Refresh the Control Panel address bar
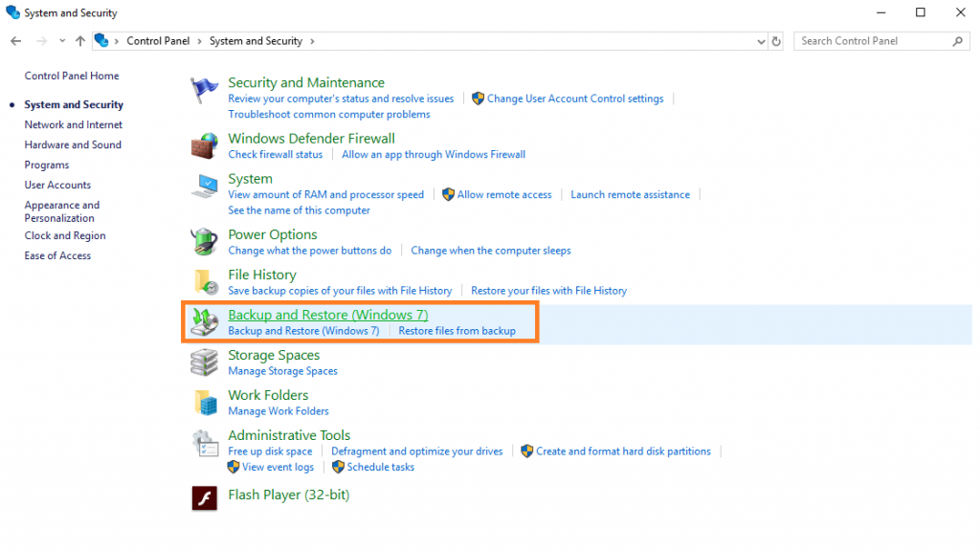The image size is (980, 550). pos(776,41)
